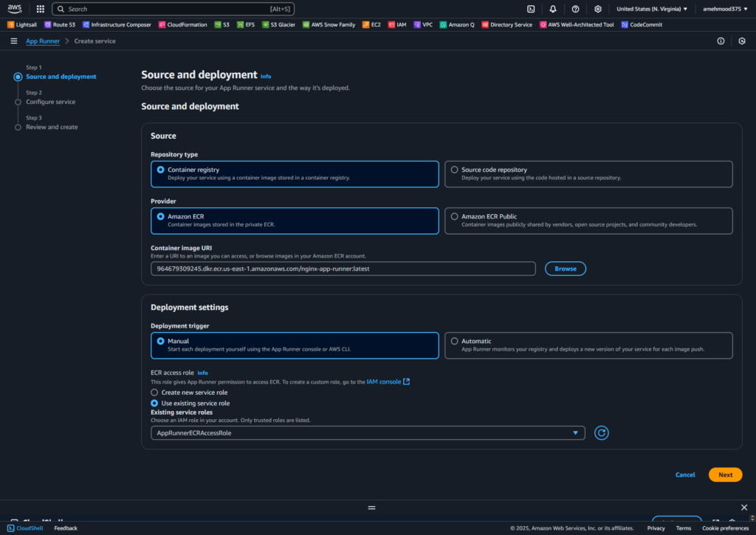The height and width of the screenshot is (535, 756).
Task: Open Cookie preferences in footer
Action: (725, 528)
